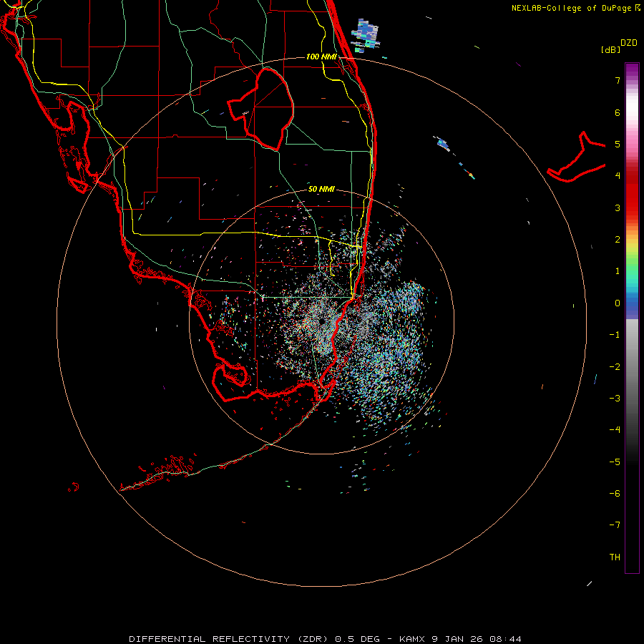Click the blue band of the color bar
This screenshot has height=644, width=644.
(632, 305)
